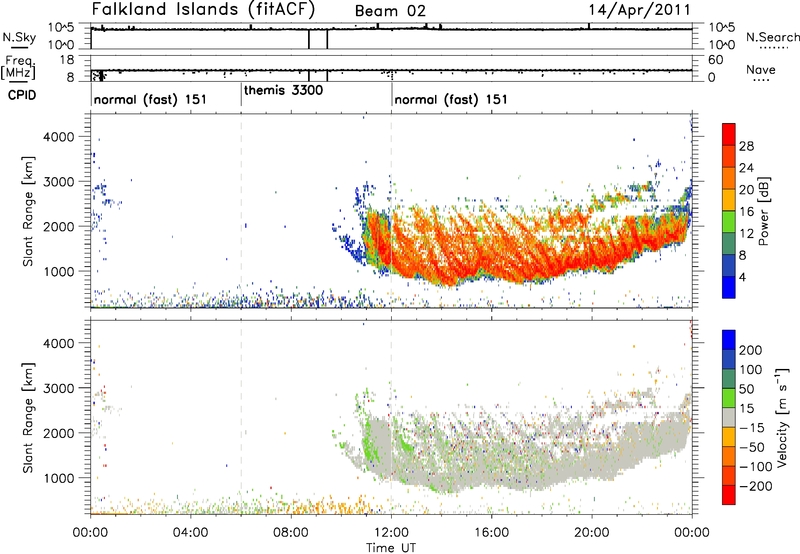This screenshot has width=800, height=554.
Task: Click the dashed 12:00 marker line in the power panel
Action: (x=391, y=211)
